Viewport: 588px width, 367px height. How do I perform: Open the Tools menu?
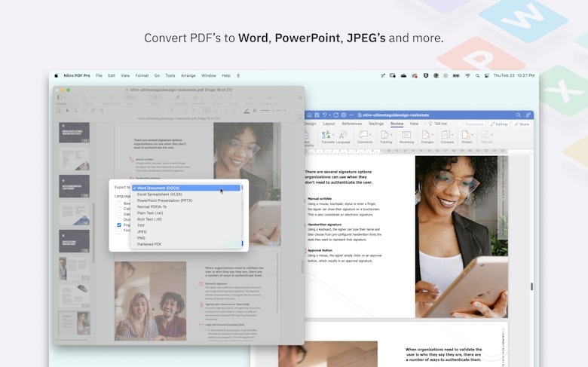[x=170, y=75]
